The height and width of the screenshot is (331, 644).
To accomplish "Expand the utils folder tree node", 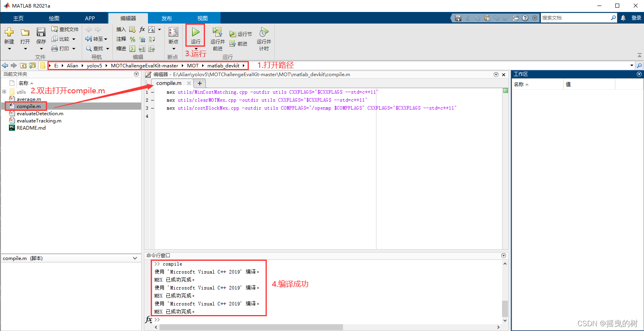I will pyautogui.click(x=4, y=92).
